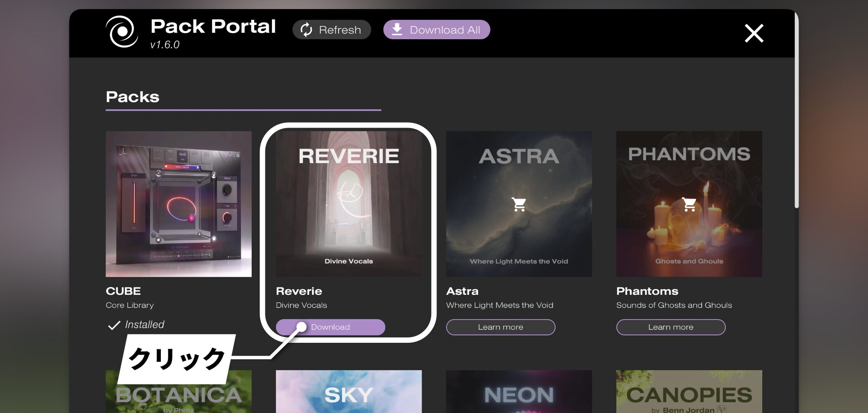Open the Reverie pack cover image
868x413 pixels.
click(x=349, y=204)
